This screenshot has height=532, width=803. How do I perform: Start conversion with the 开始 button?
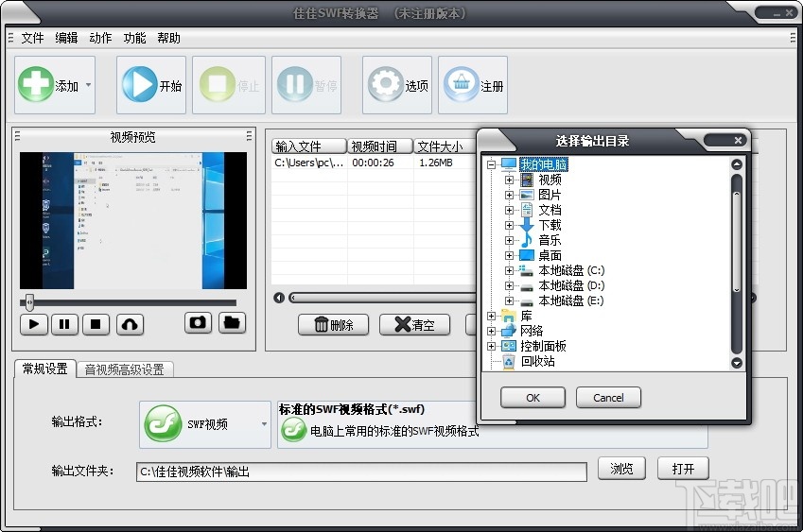151,85
